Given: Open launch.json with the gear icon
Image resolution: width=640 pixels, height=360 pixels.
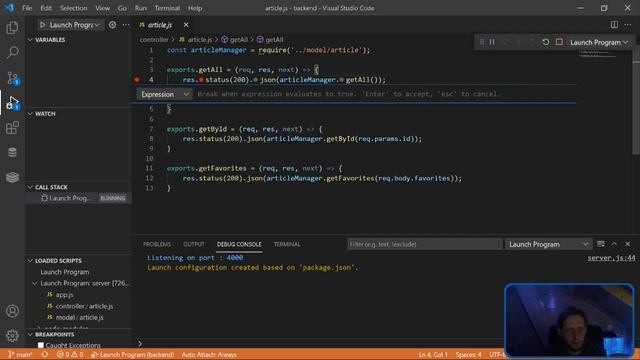Looking at the screenshot, I should 112,25.
